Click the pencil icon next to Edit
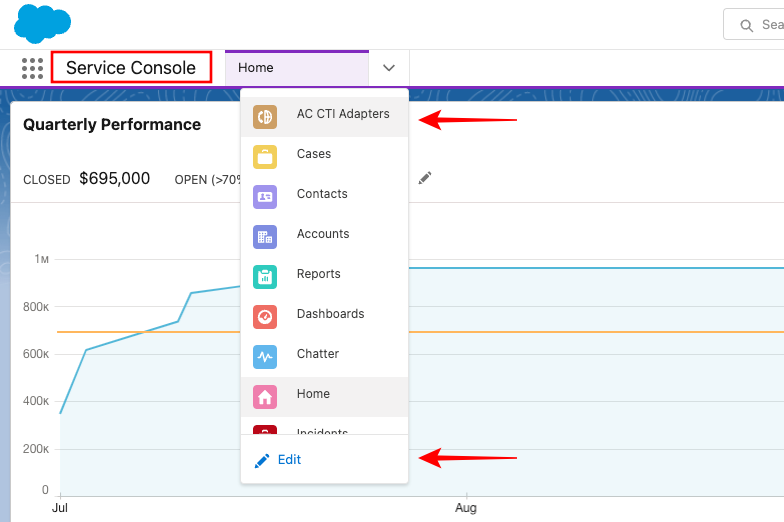784x522 pixels. coord(262,460)
